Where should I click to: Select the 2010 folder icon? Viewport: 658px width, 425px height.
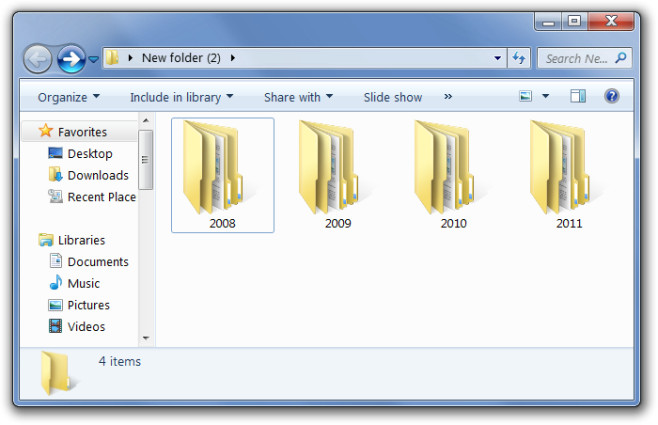[444, 167]
